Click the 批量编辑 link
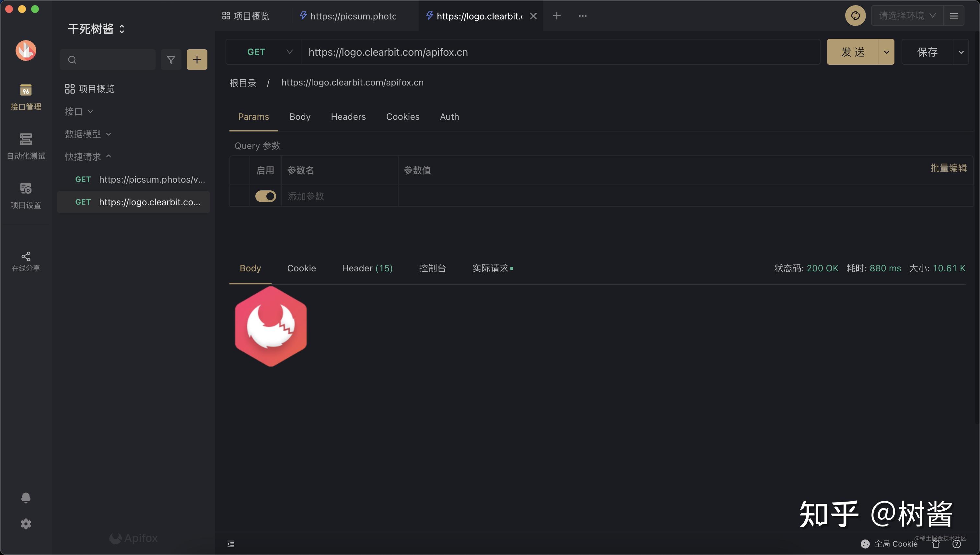The height and width of the screenshot is (555, 980). click(x=949, y=168)
